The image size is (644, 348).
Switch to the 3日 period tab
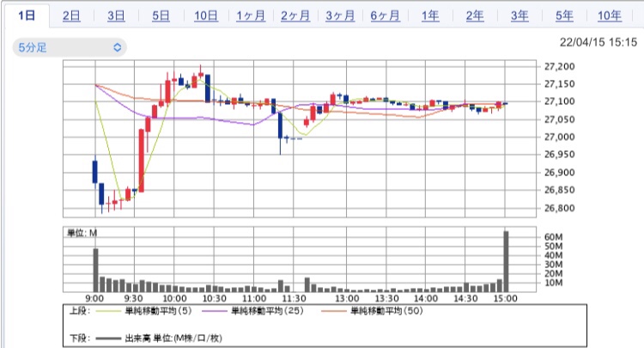click(116, 16)
